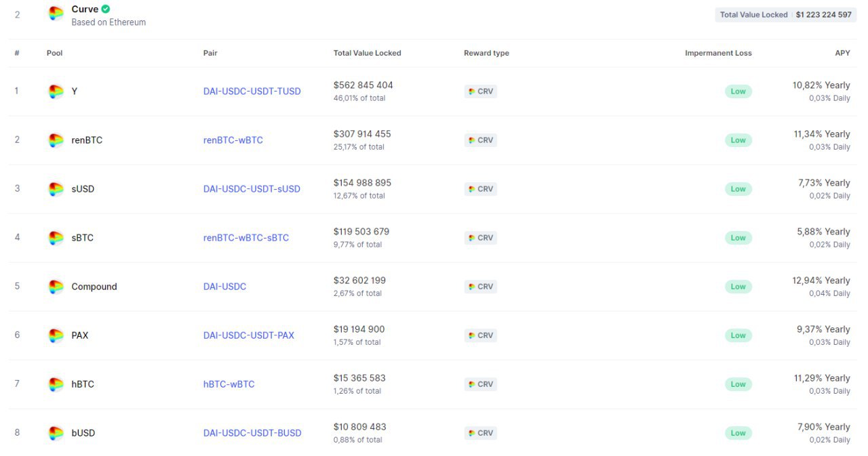Click the 10,82% Yearly APY value
The height and width of the screenshot is (456, 868).
coord(821,85)
